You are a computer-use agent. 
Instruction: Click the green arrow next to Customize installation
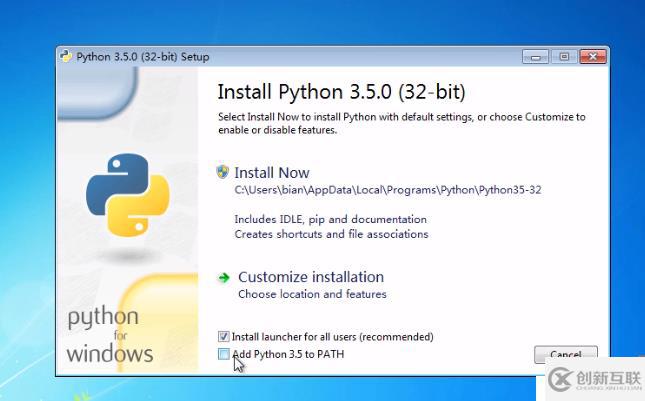click(x=224, y=278)
